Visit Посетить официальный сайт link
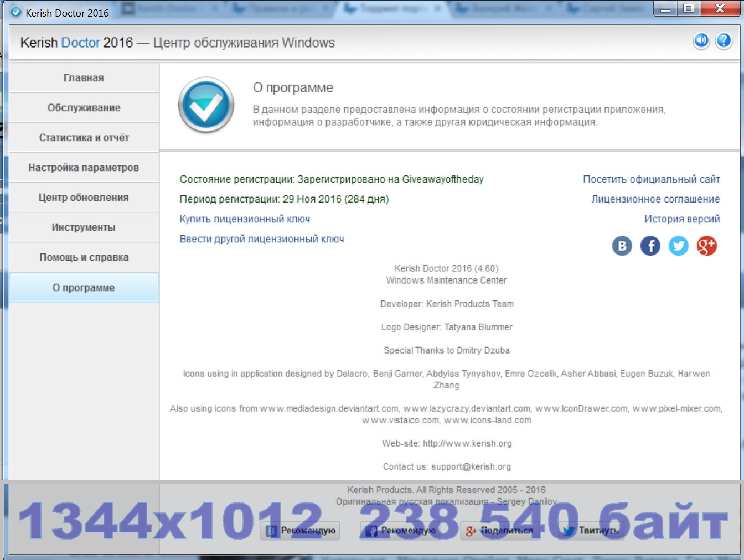The width and height of the screenshot is (744, 560). point(651,179)
